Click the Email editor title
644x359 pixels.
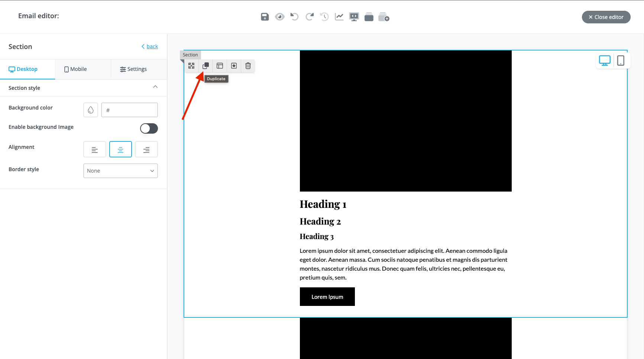[x=39, y=16]
